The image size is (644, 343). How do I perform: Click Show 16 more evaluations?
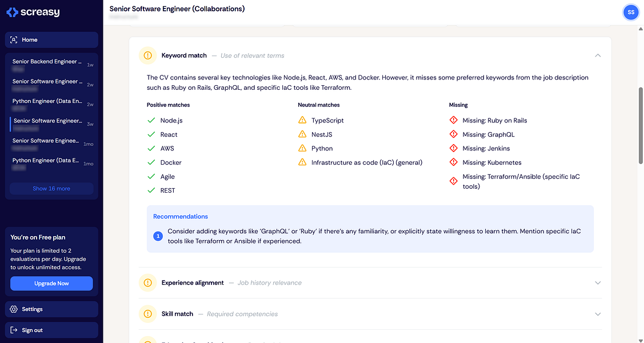coord(51,189)
